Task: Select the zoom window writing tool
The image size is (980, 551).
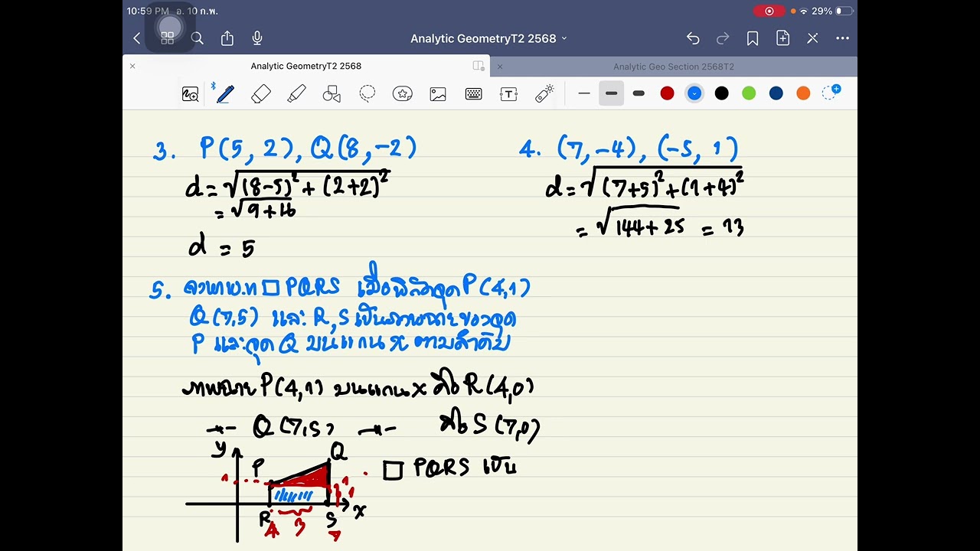Action: click(190, 94)
